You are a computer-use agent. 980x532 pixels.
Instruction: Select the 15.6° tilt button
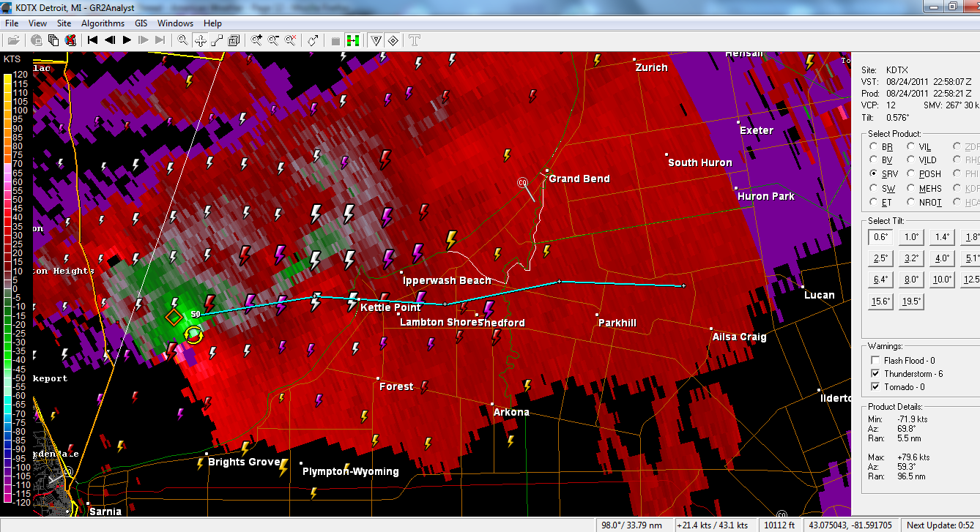[881, 301]
